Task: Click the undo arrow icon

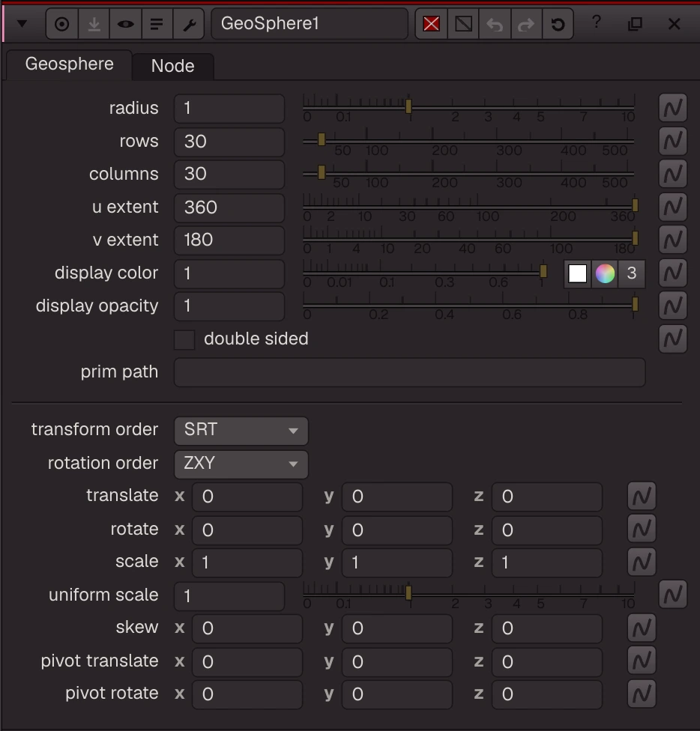Action: (495, 24)
